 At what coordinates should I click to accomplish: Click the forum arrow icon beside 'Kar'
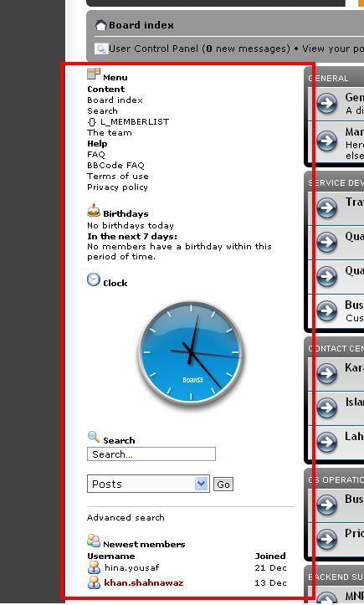327,372
